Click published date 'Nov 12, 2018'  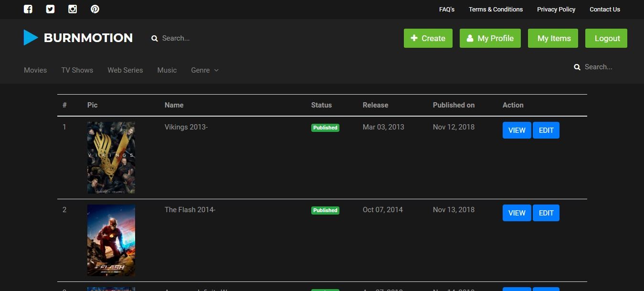454,127
